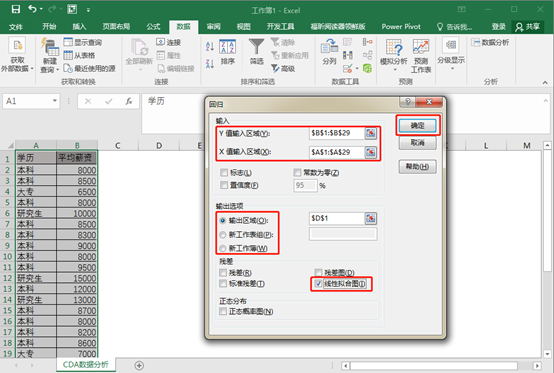
Task: Open the What-If Analysis dropdown
Action: pyautogui.click(x=394, y=55)
